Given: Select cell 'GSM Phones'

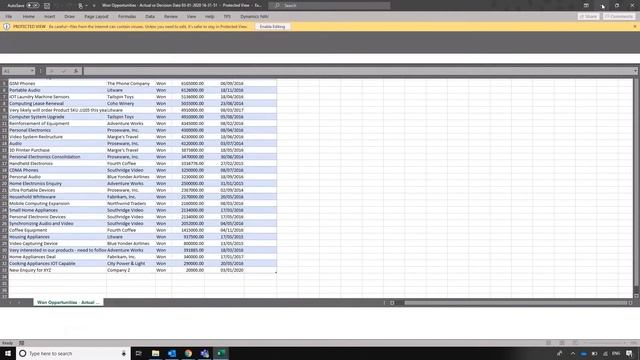Looking at the screenshot, I should point(58,83).
